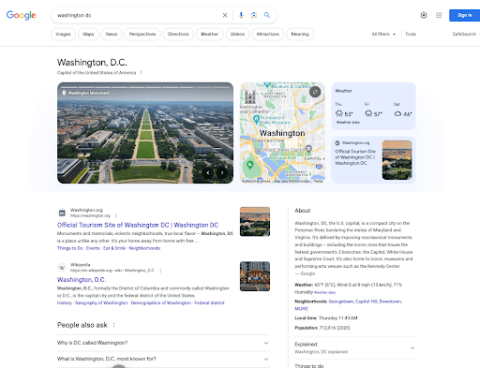Select the Weather filter chip
Screen dimensions: 480x368
point(210,34)
